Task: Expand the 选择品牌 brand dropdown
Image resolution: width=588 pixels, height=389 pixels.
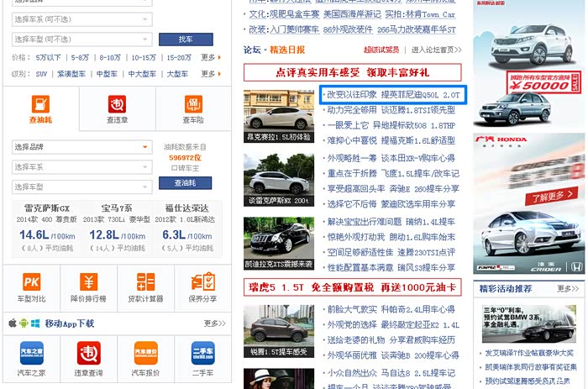Action: (82, 147)
